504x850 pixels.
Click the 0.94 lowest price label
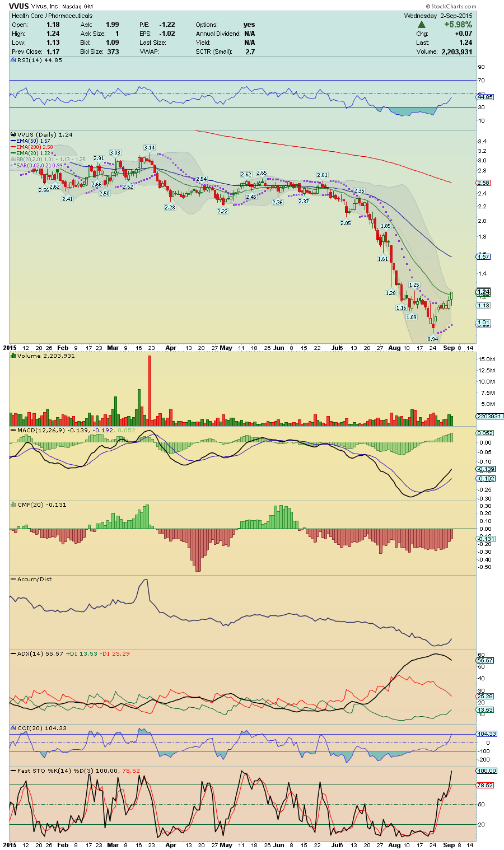(x=433, y=339)
